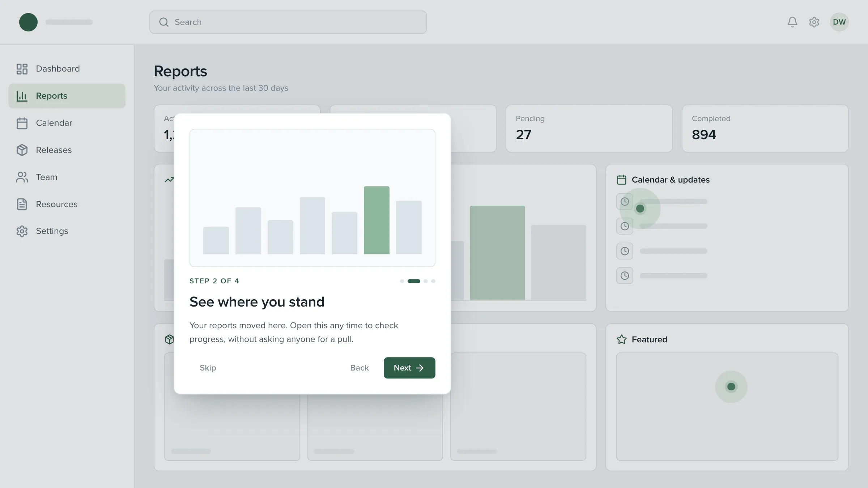The width and height of the screenshot is (868, 488).
Task: Jump to third tour step dot
Action: coord(426,281)
